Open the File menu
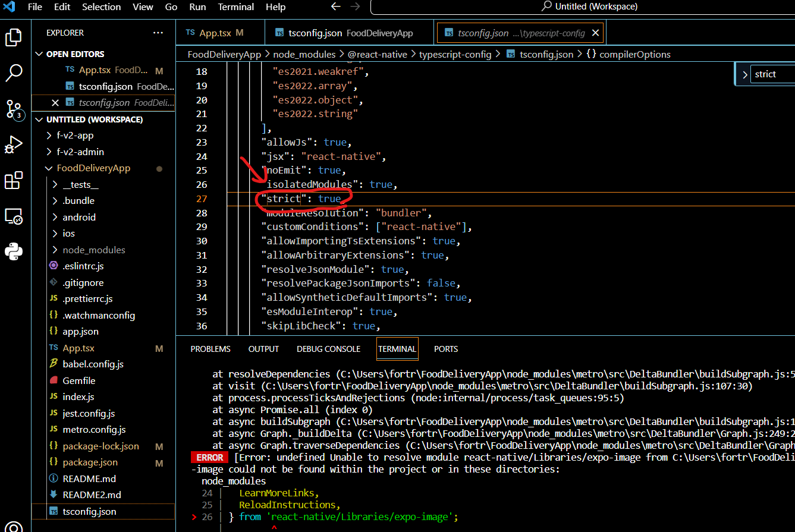 tap(35, 7)
